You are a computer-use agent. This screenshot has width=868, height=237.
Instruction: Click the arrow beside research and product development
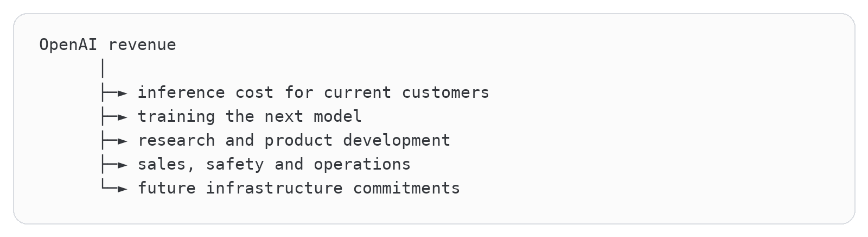click(114, 141)
